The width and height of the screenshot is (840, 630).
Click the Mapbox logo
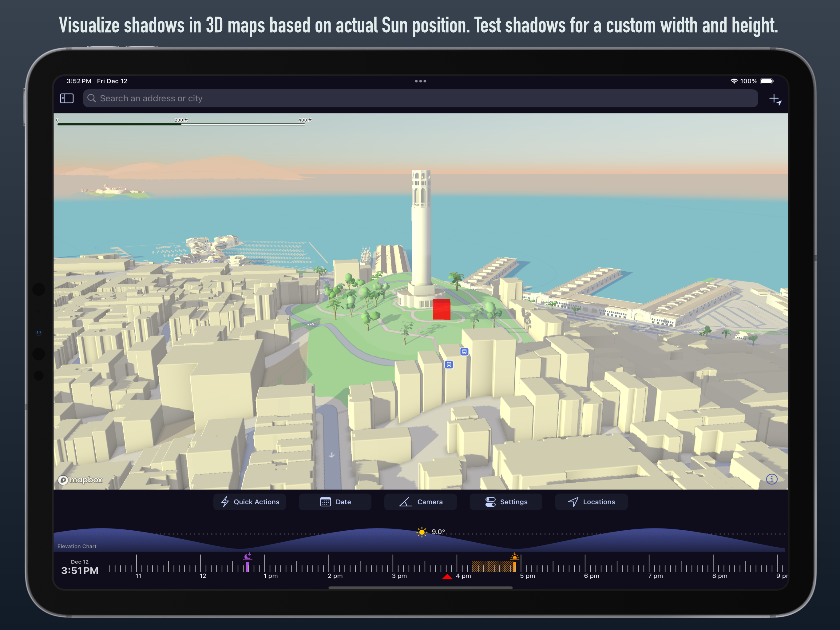pos(80,480)
